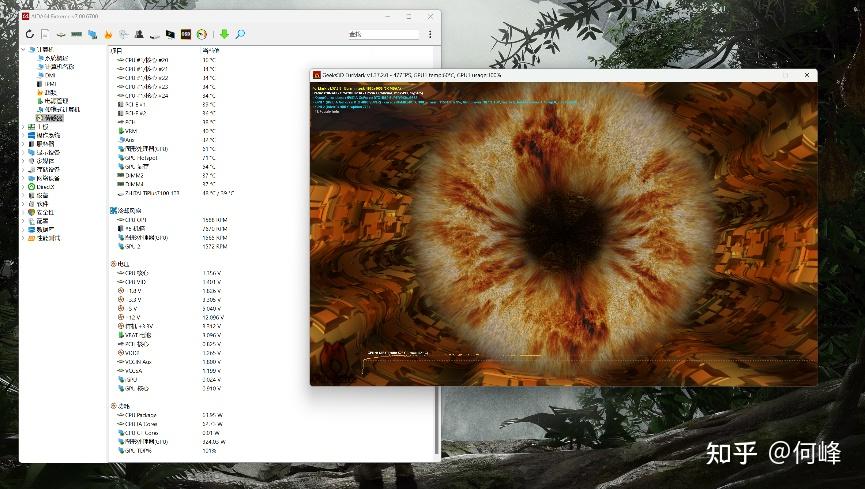Select 配置 in the tree
This screenshot has width=865, height=489.
pos(42,221)
